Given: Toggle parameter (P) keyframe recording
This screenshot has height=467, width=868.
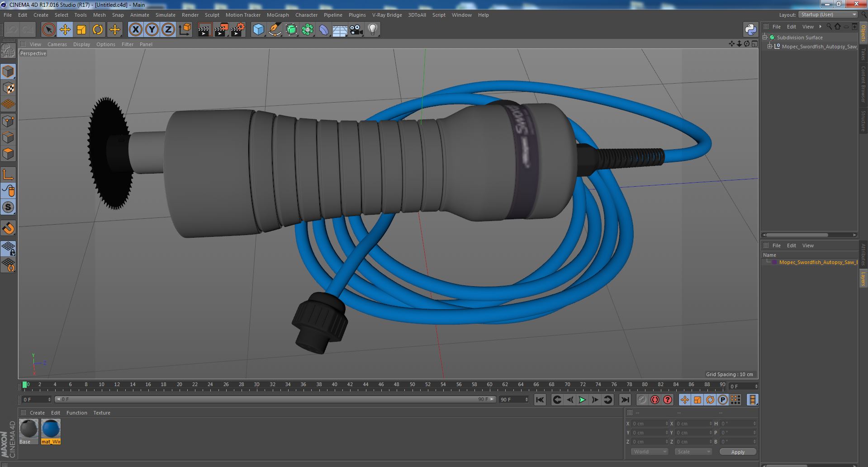Looking at the screenshot, I should pos(723,400).
